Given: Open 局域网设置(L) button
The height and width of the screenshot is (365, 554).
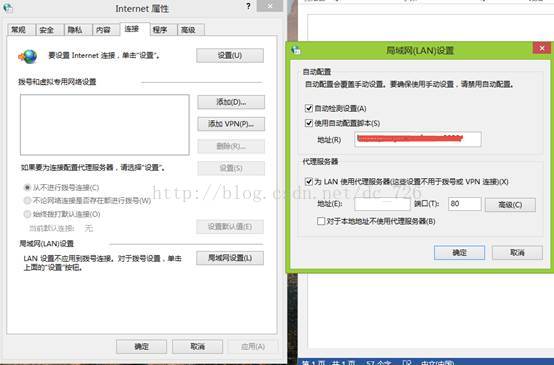Looking at the screenshot, I should point(230,258).
